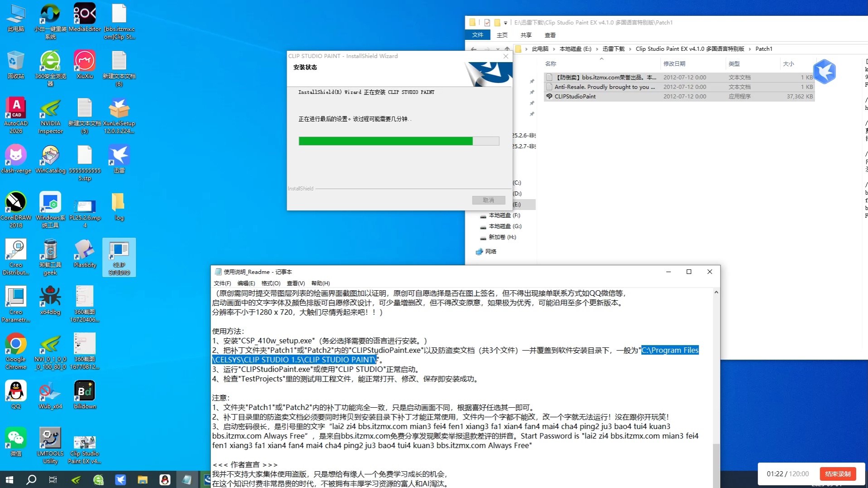Open the 此电脑 desktop icon
868x488 pixels.
point(16,18)
